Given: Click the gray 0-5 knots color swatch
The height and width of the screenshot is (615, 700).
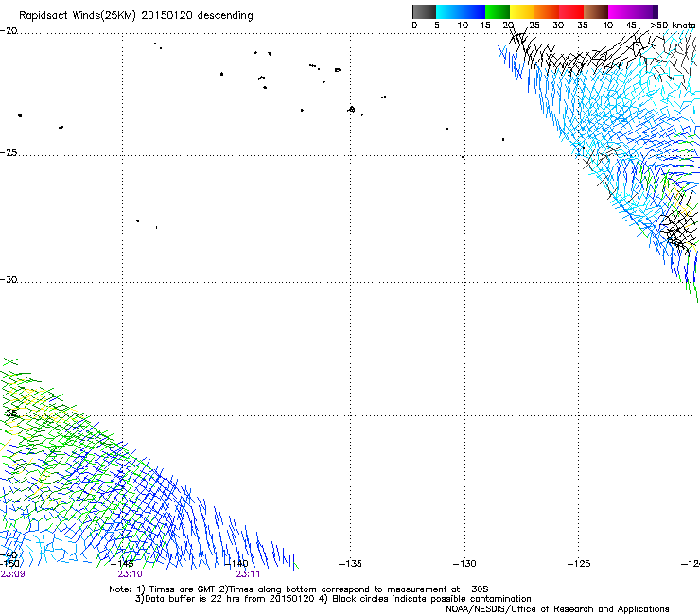Looking at the screenshot, I should pos(424,11).
